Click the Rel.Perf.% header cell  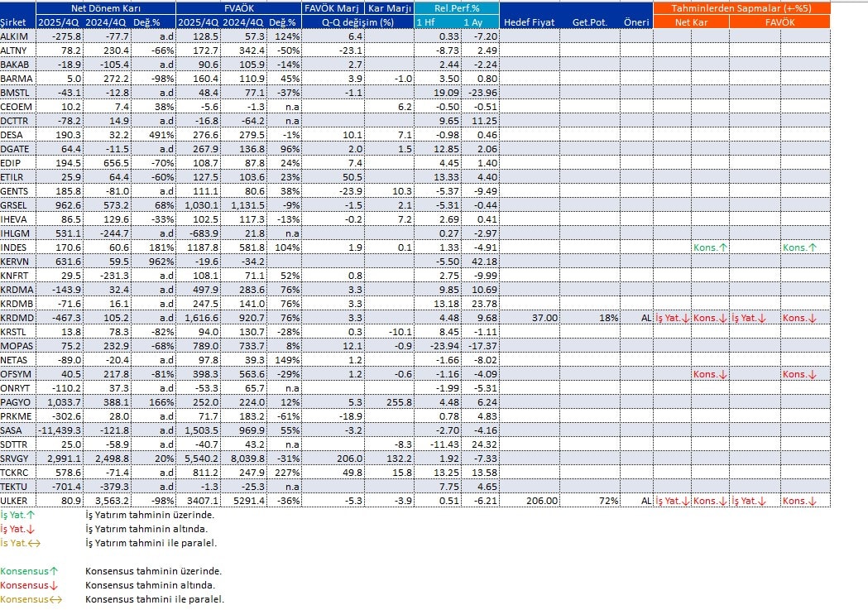point(457,7)
